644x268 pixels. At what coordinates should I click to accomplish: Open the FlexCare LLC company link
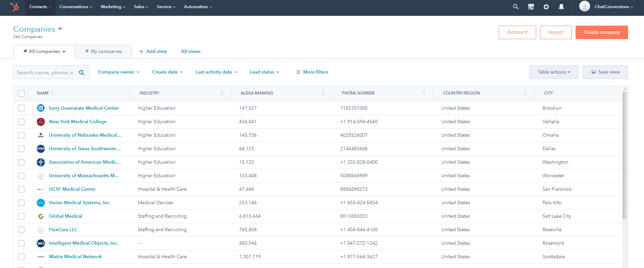click(63, 230)
